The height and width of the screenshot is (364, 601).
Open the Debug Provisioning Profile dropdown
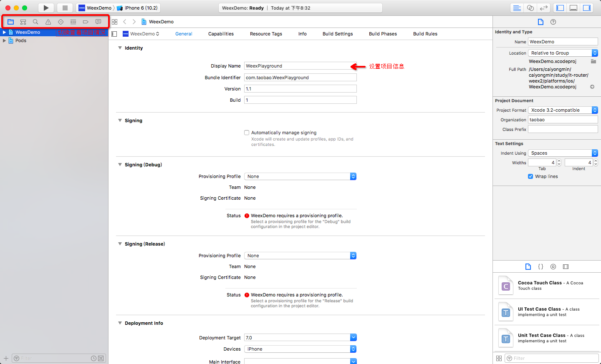click(300, 176)
